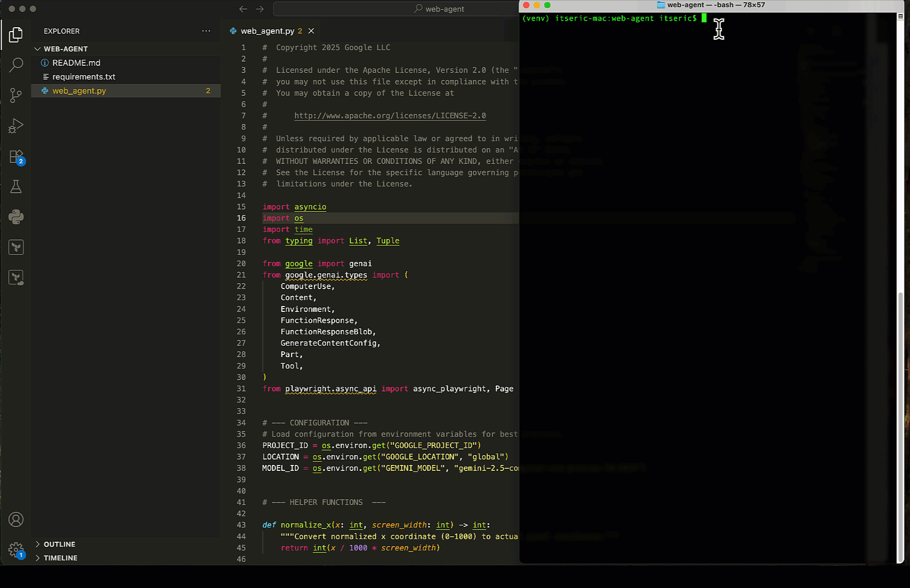Click the Explorer more actions ellipsis
Image resolution: width=910 pixels, height=588 pixels.
206,31
